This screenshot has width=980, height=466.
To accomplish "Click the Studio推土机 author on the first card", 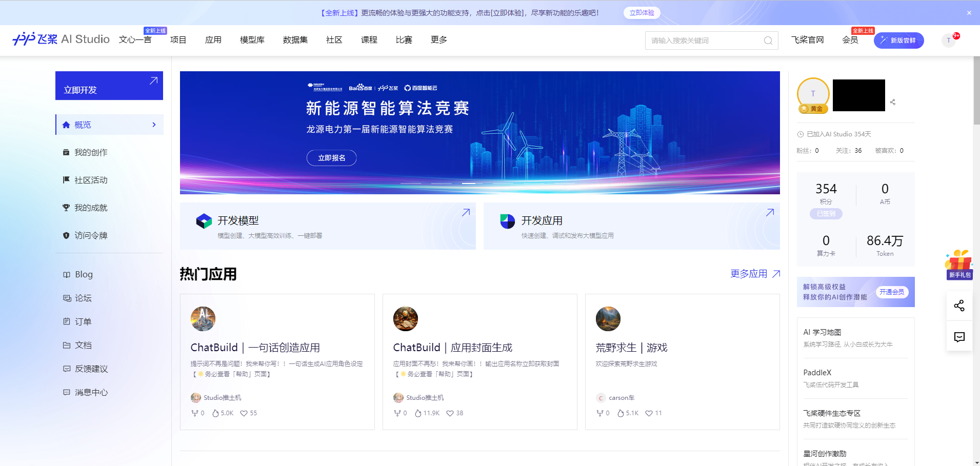I will tap(222, 398).
